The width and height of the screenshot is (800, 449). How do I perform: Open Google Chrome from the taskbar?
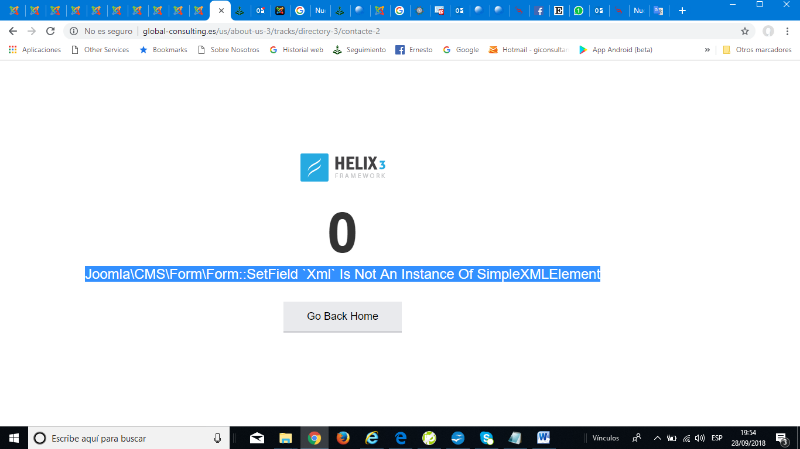tap(314, 438)
